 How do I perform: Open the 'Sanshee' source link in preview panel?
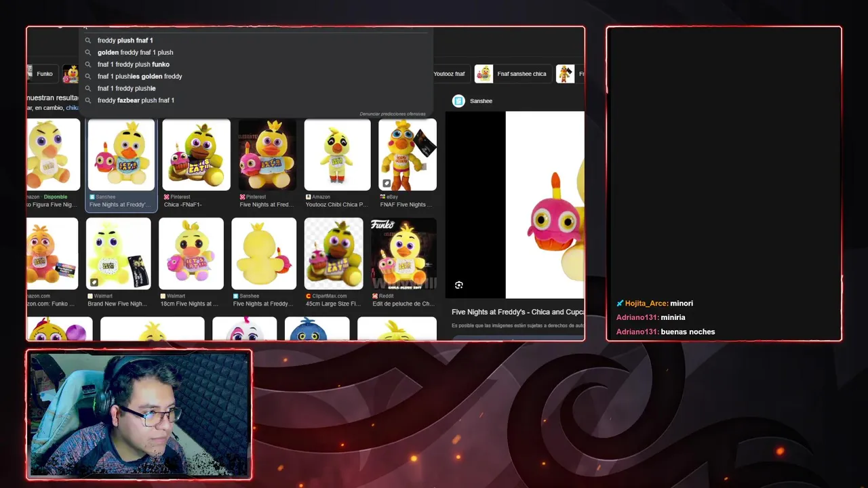click(481, 101)
